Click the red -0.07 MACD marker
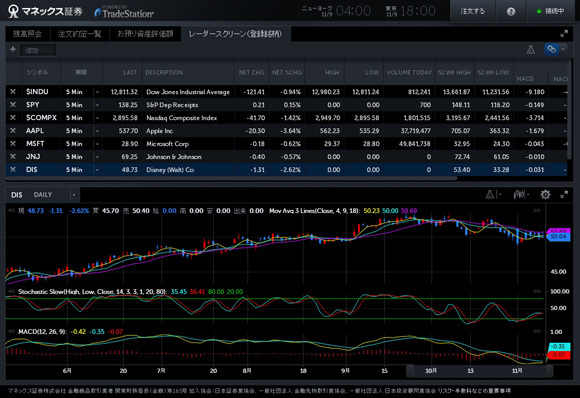The height and width of the screenshot is (398, 580). point(558,355)
